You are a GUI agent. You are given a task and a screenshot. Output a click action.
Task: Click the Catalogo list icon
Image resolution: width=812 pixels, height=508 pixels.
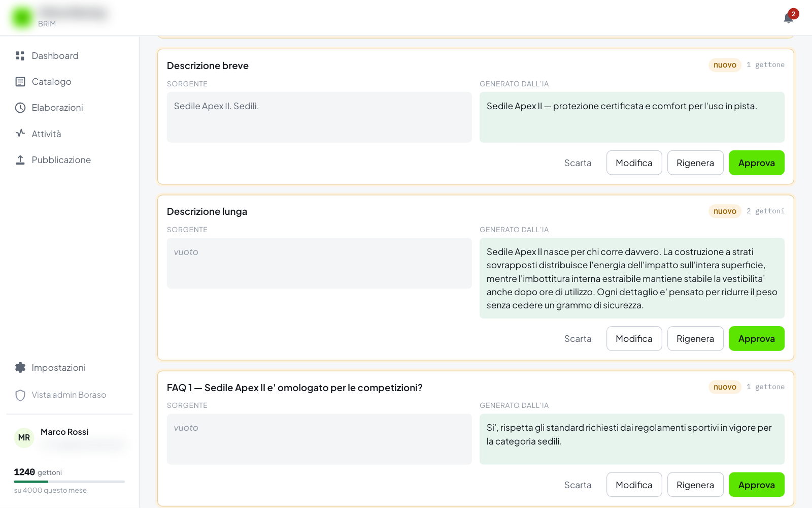pyautogui.click(x=20, y=82)
